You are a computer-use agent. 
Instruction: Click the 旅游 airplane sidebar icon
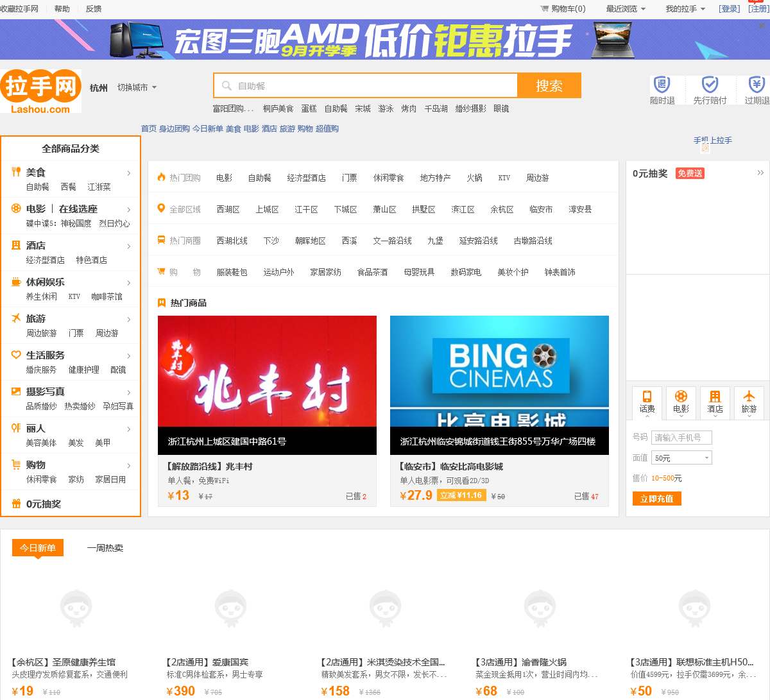point(17,318)
